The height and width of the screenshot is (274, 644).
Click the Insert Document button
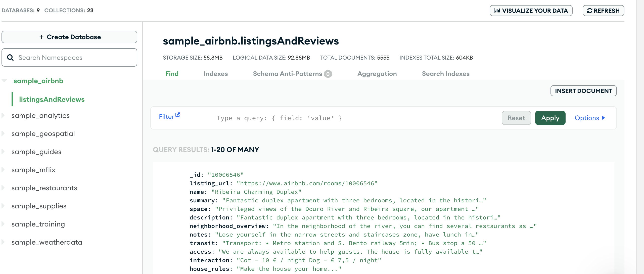(x=583, y=91)
